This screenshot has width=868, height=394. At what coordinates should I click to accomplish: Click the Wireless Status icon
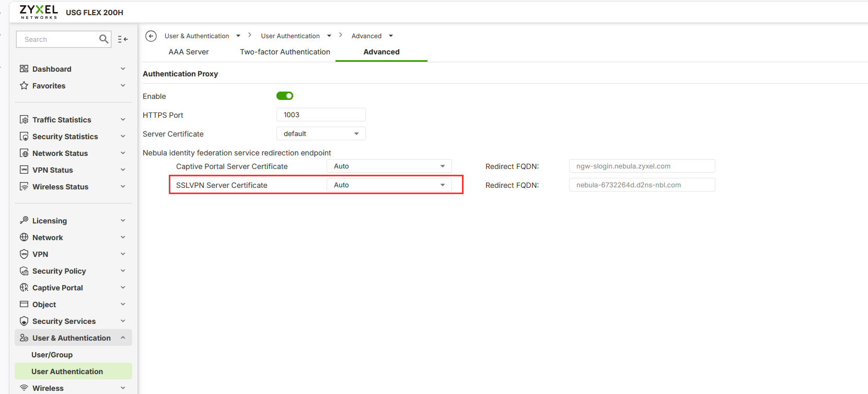24,186
